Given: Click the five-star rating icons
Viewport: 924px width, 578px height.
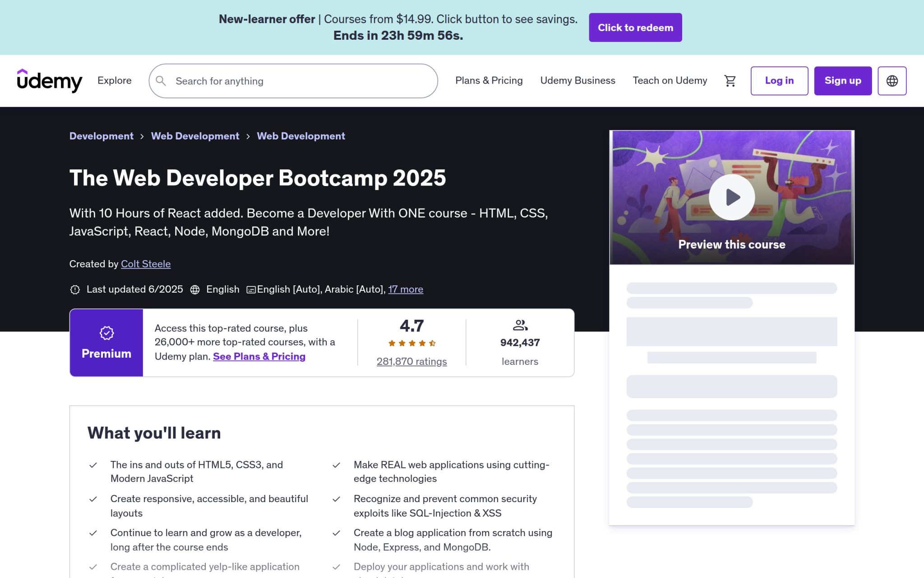Looking at the screenshot, I should [x=412, y=343].
